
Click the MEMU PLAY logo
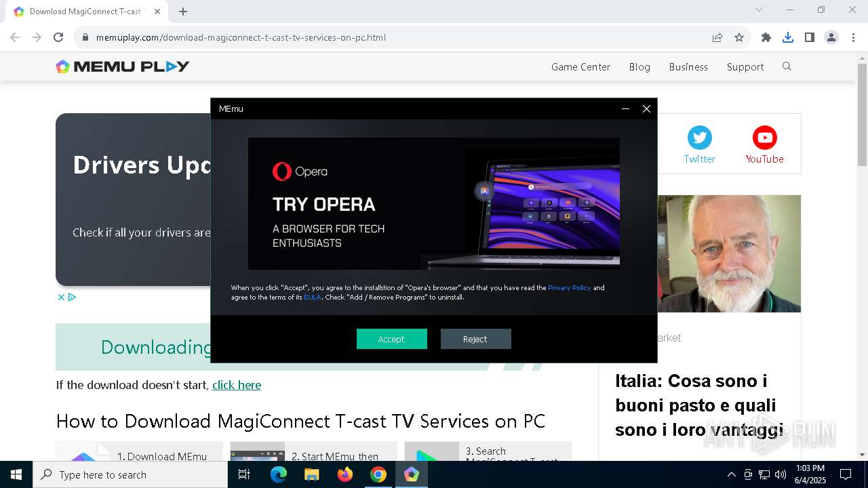click(x=123, y=66)
